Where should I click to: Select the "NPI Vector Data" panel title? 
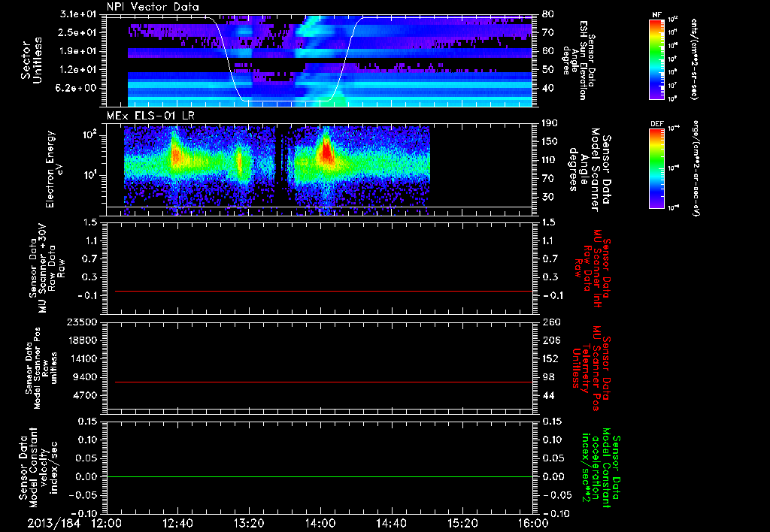pyautogui.click(x=153, y=7)
